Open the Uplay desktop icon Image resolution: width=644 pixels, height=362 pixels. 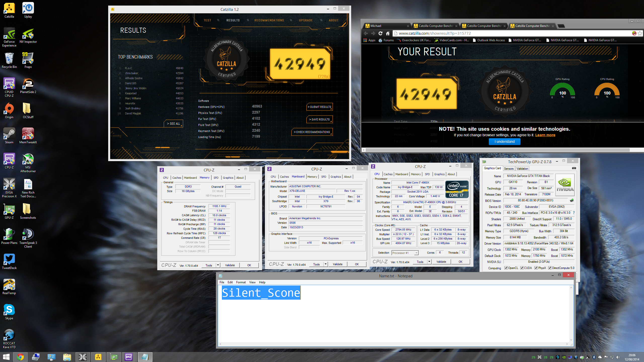click(x=28, y=11)
